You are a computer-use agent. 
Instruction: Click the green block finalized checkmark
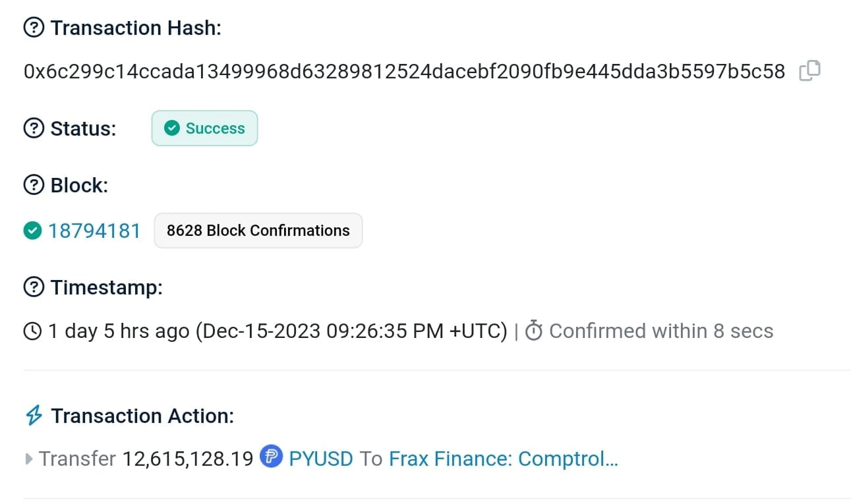[x=32, y=231]
